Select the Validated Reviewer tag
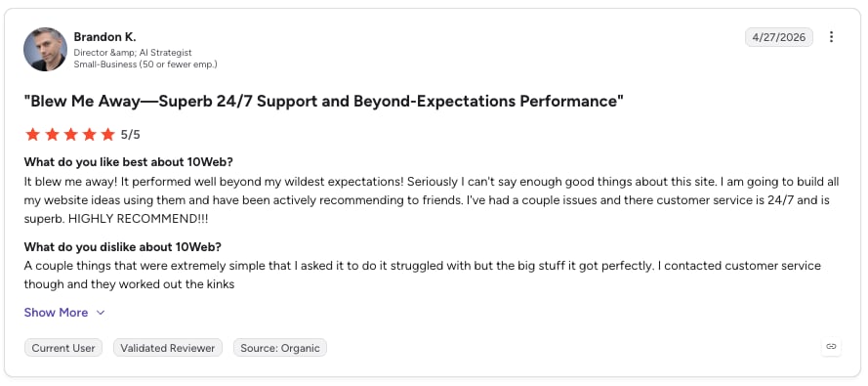 (168, 348)
